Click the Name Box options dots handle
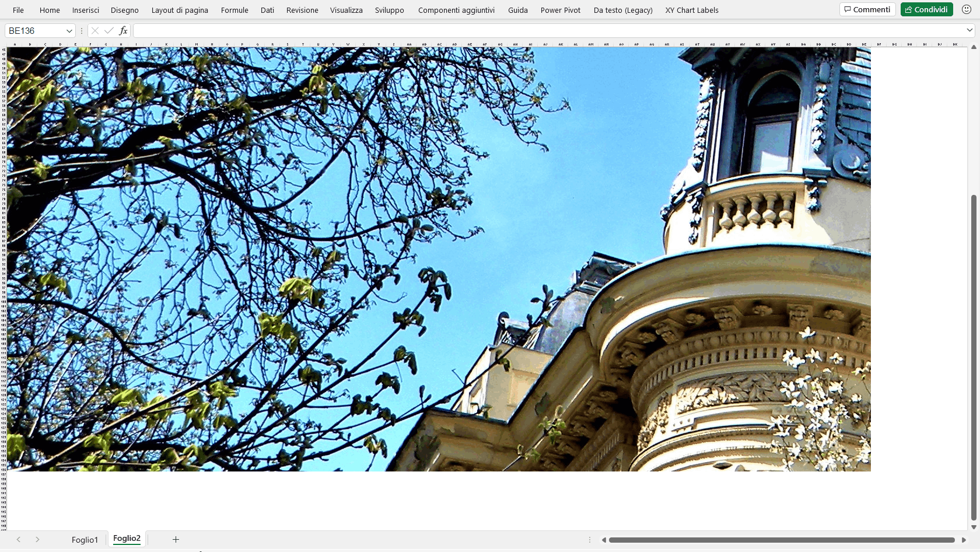This screenshot has width=980, height=552. [82, 31]
